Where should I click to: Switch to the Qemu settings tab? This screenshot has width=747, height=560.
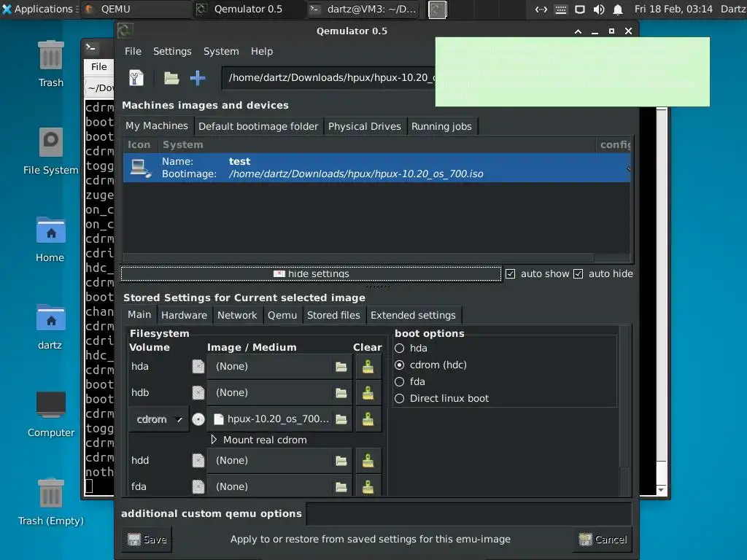pyautogui.click(x=282, y=315)
